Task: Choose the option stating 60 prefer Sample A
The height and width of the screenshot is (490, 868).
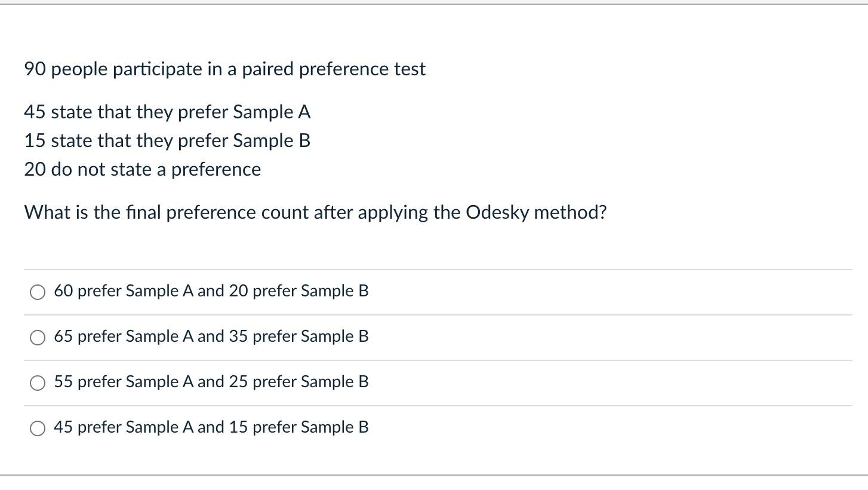Action: point(38,292)
